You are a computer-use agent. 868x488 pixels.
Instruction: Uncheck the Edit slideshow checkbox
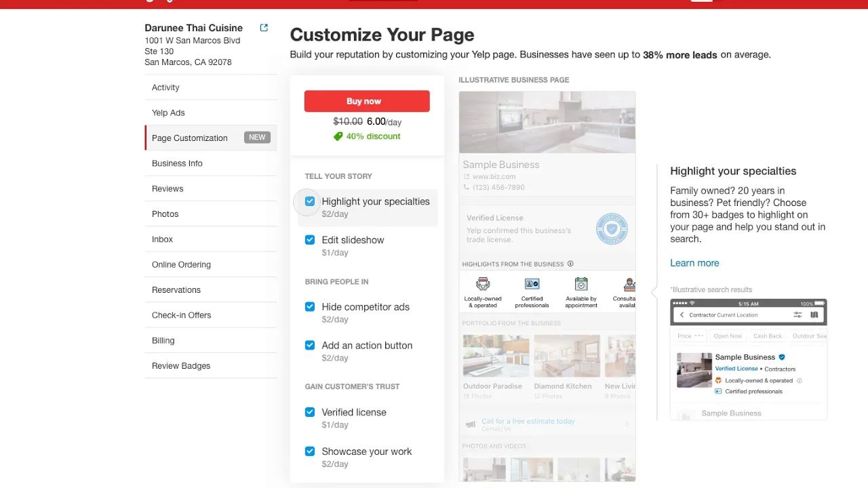point(310,240)
